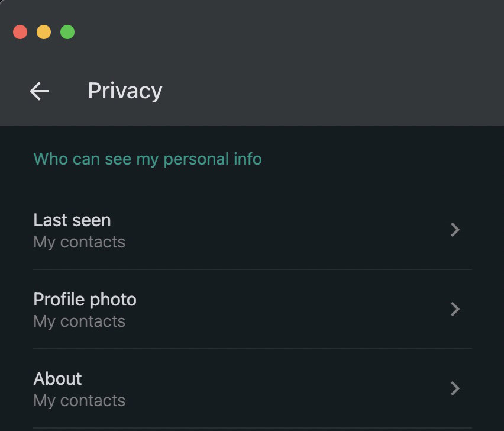This screenshot has height=431, width=504.
Task: Click the chevron beside the About row
Action: click(454, 388)
